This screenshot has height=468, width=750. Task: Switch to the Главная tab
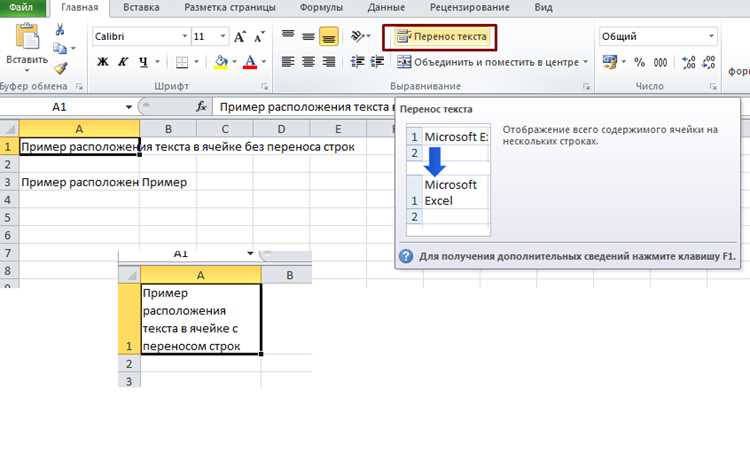(x=79, y=8)
